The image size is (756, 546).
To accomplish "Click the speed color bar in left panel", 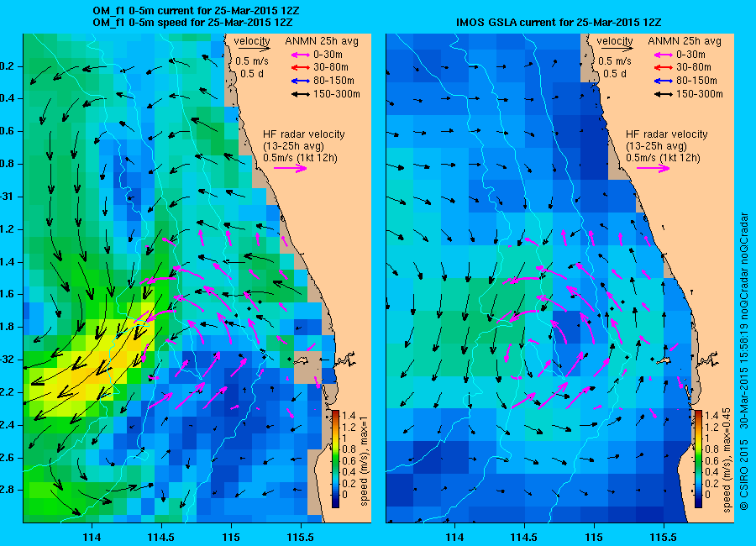I will (335, 459).
